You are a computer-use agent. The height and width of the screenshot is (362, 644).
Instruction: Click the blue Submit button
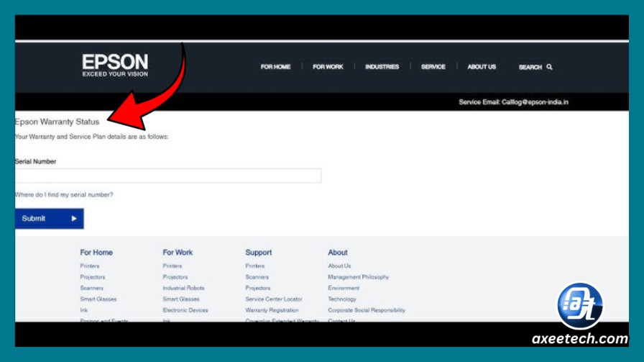click(x=50, y=219)
